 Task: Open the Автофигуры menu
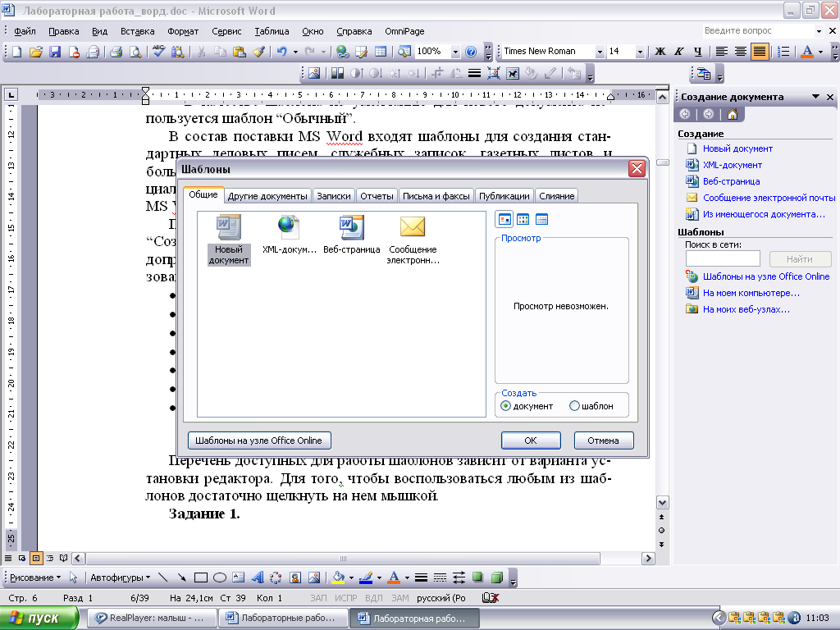[x=120, y=577]
